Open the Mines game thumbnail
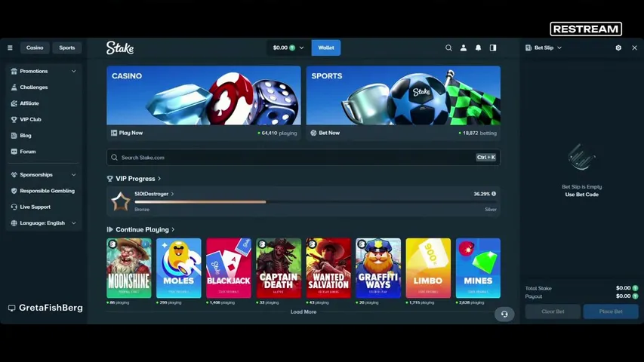Image resolution: width=644 pixels, height=362 pixels. (478, 268)
